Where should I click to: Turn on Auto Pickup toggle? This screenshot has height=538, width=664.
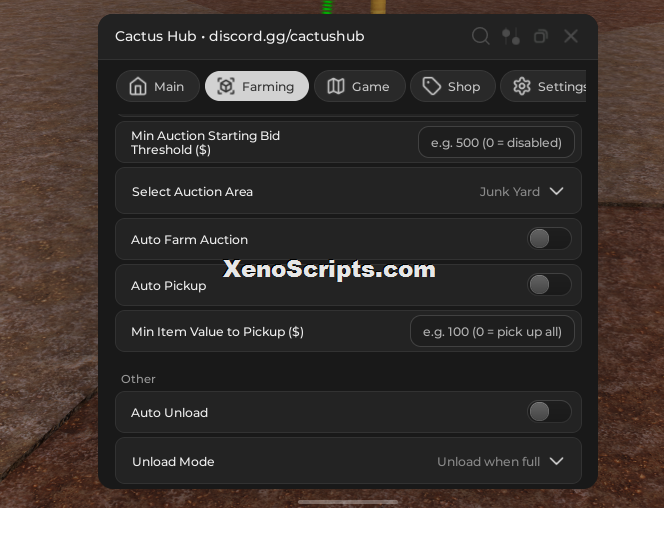tap(549, 285)
